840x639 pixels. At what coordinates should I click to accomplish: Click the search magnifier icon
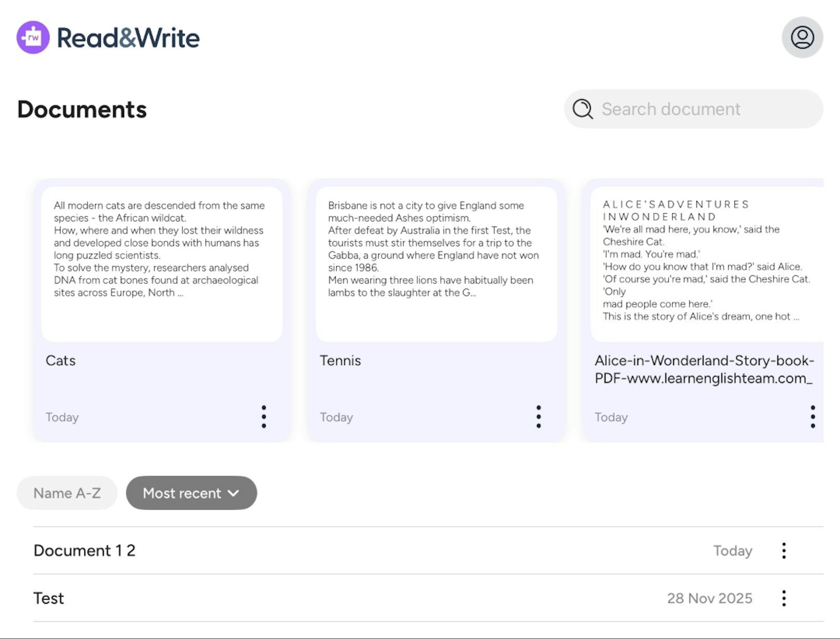[582, 109]
